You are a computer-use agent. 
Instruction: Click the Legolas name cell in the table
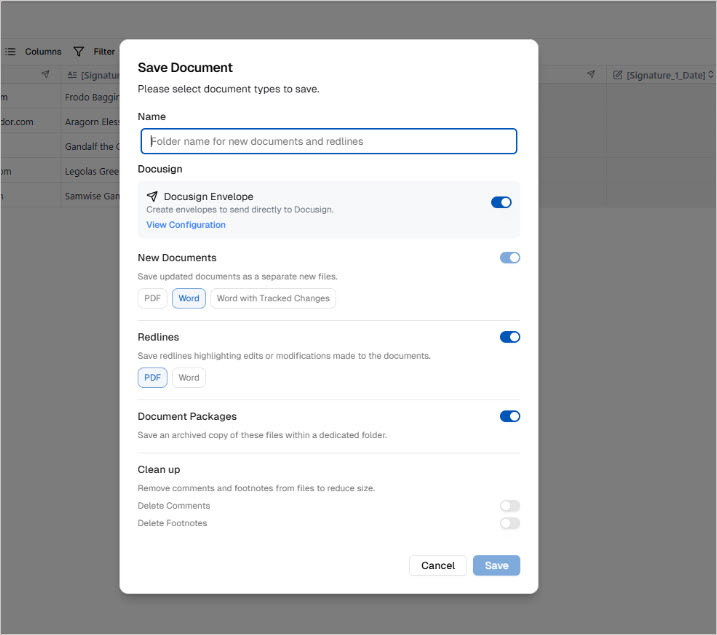pos(91,171)
